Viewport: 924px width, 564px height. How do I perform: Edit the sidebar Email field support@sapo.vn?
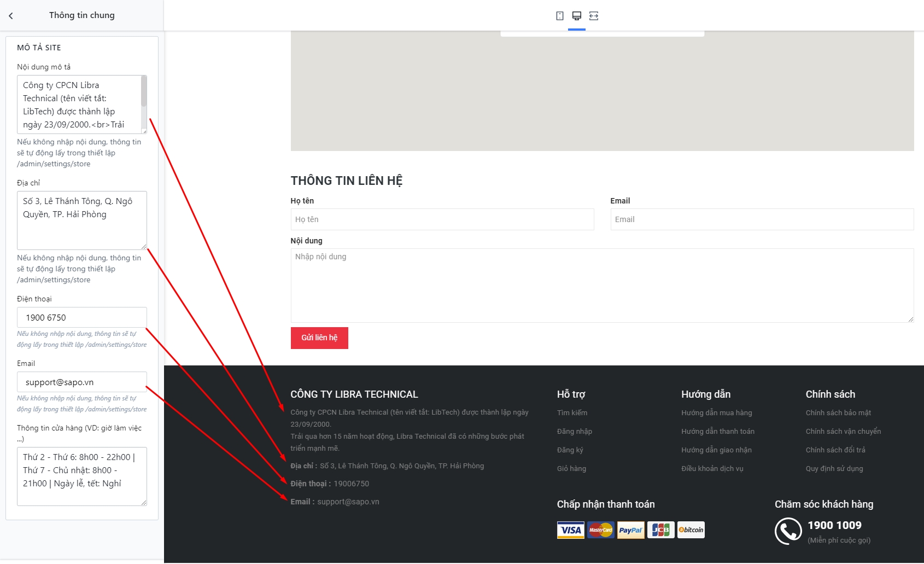(82, 382)
